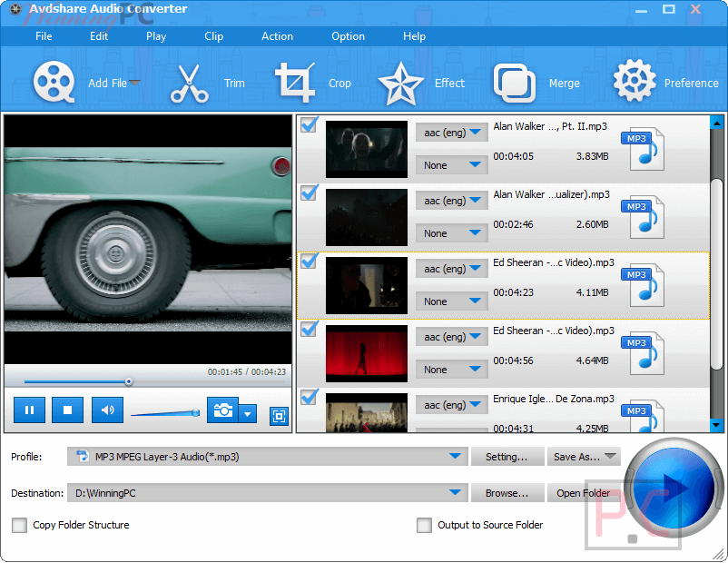This screenshot has width=728, height=563.
Task: Click the large blue Convert button
Action: (674, 488)
